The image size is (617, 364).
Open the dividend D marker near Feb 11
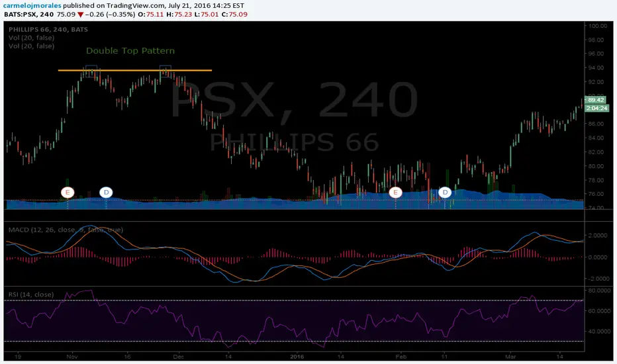(445, 193)
